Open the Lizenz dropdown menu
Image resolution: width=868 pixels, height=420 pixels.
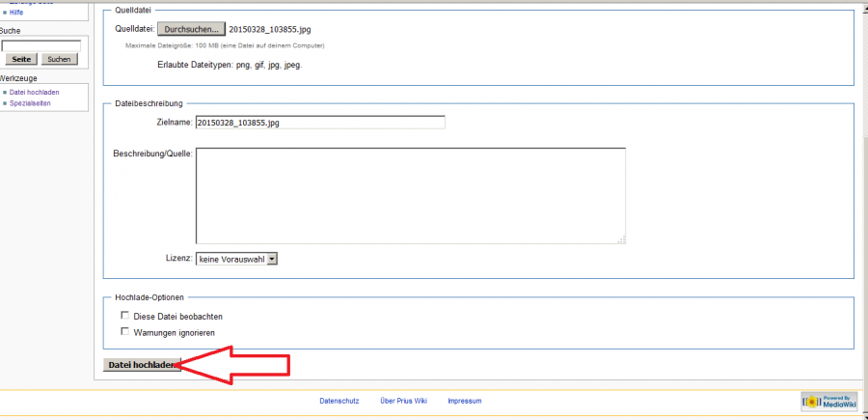(x=236, y=259)
